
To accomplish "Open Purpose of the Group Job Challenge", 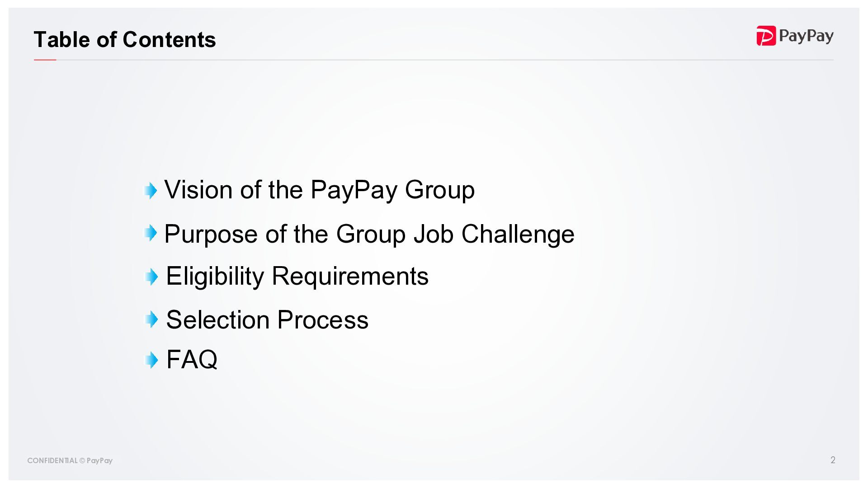I will click(369, 234).
